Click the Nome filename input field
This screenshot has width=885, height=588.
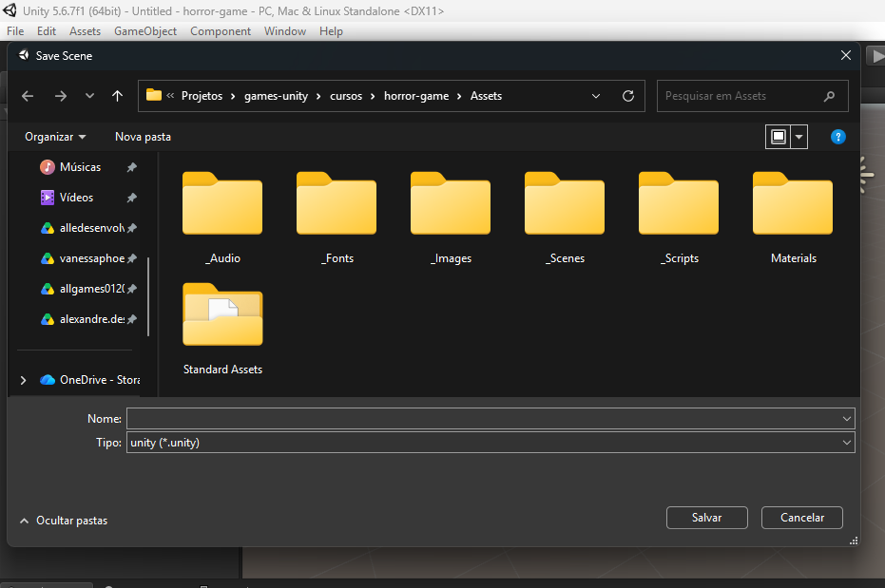click(x=483, y=419)
